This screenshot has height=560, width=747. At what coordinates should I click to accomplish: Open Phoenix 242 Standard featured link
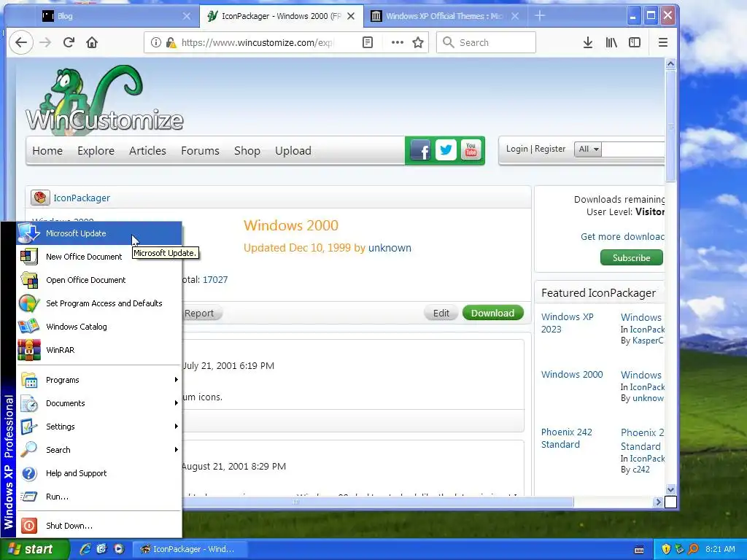tap(566, 438)
